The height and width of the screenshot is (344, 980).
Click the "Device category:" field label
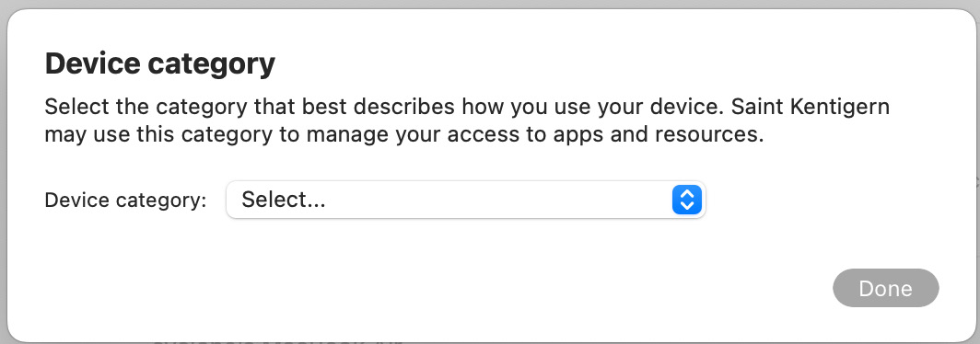coord(125,201)
